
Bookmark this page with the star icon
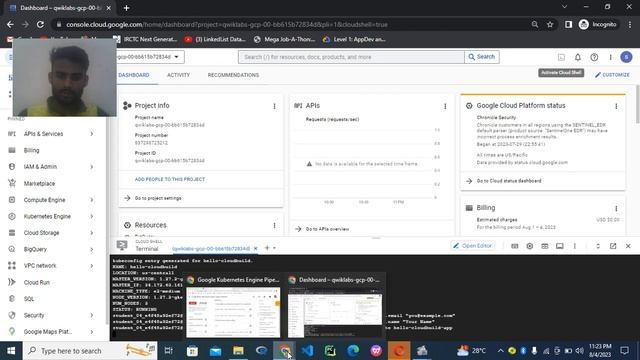tap(550, 24)
